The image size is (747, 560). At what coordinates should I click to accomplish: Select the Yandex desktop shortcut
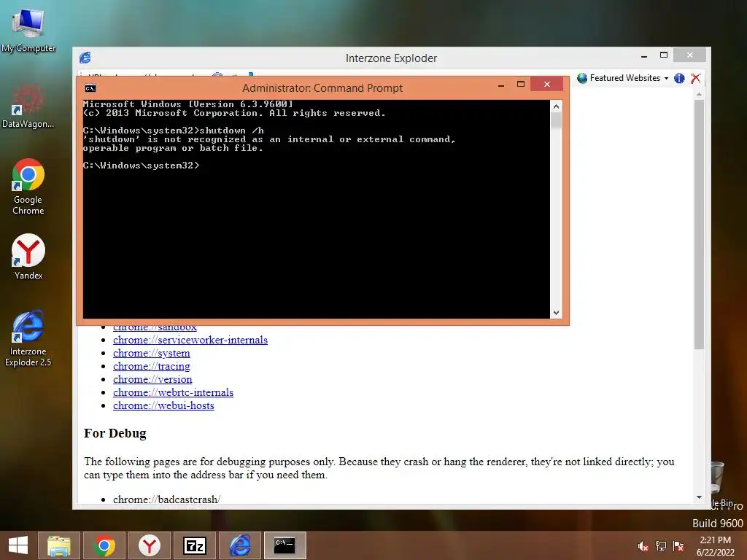coord(28,256)
